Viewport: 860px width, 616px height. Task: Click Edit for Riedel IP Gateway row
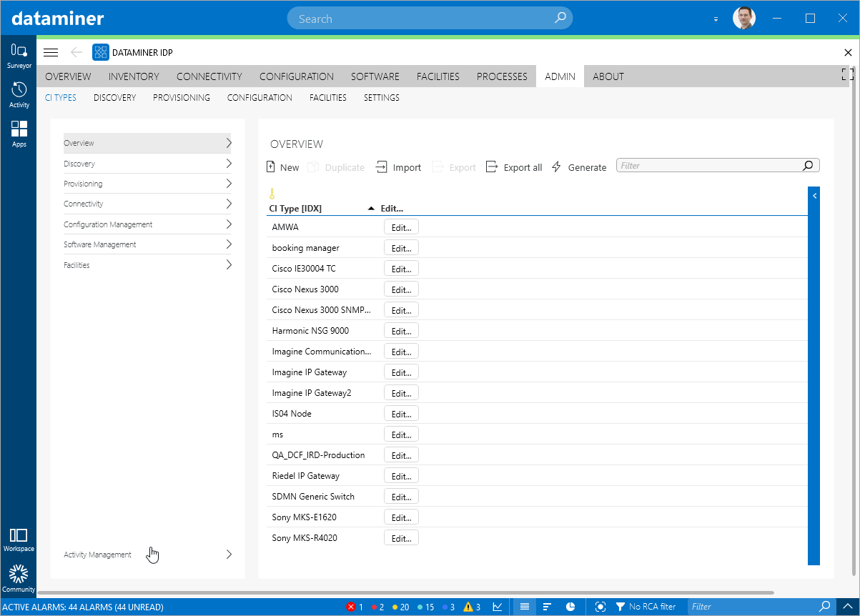point(401,476)
